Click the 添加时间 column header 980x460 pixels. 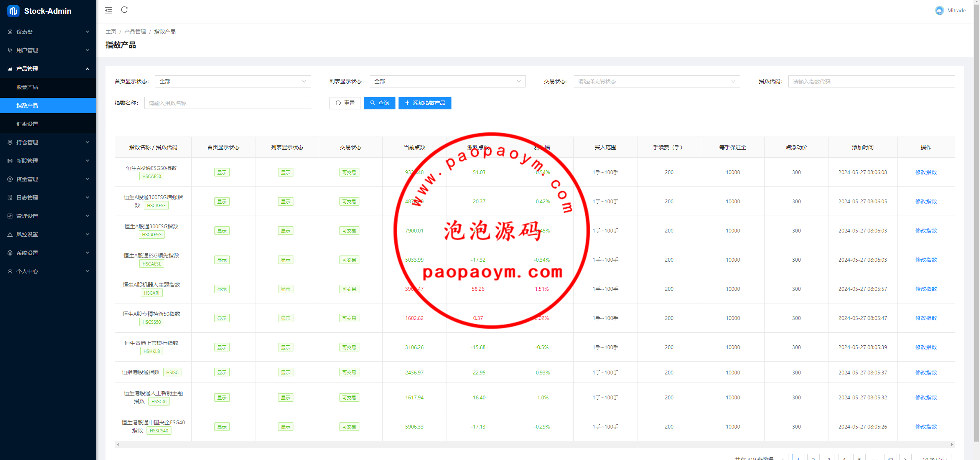863,147
